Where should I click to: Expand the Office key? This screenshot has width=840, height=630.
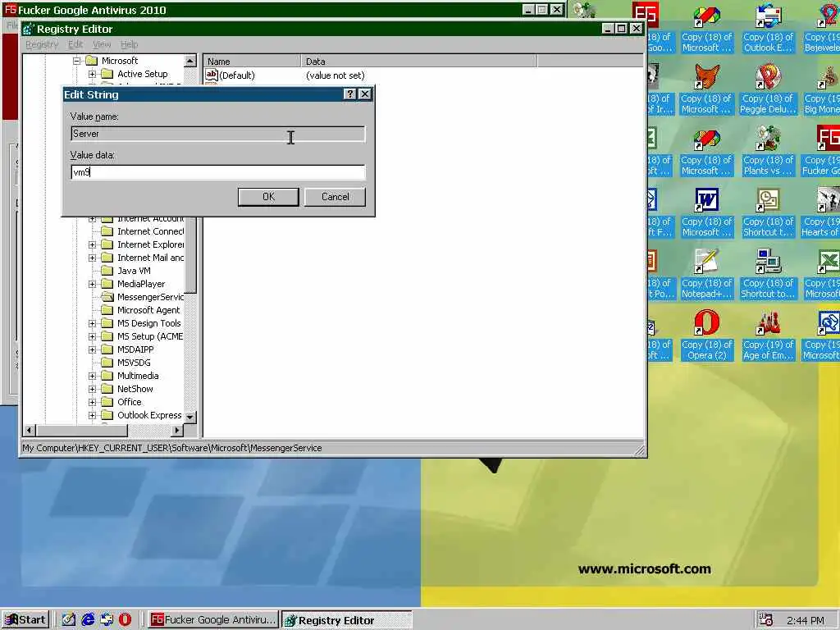point(92,402)
